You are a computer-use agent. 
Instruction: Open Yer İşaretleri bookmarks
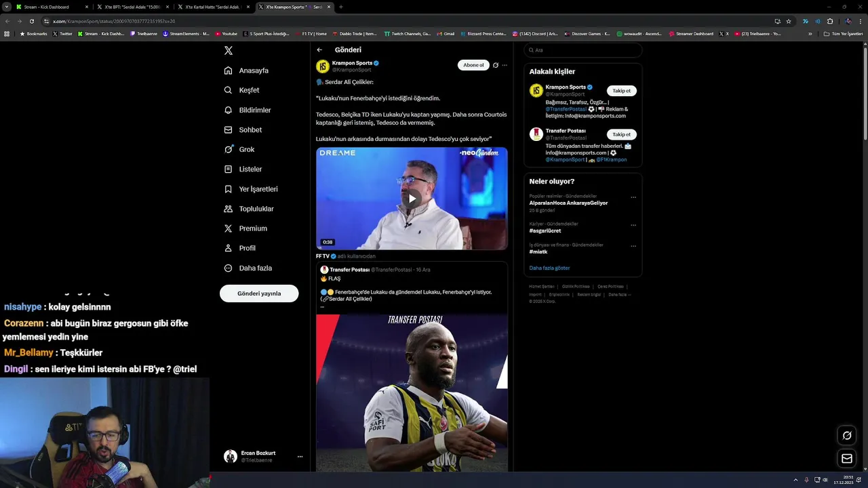[x=251, y=189]
